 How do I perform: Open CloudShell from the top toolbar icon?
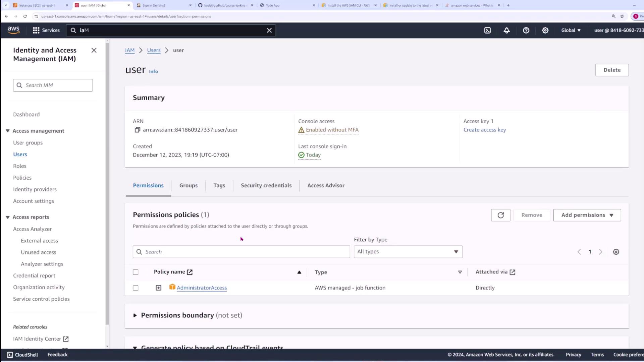click(487, 30)
